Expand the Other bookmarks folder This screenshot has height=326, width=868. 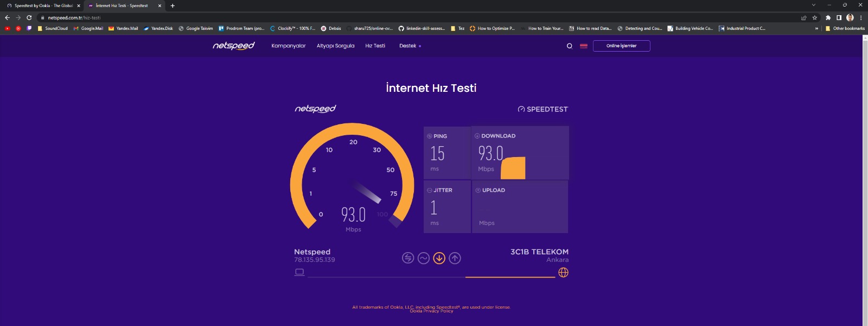[845, 28]
